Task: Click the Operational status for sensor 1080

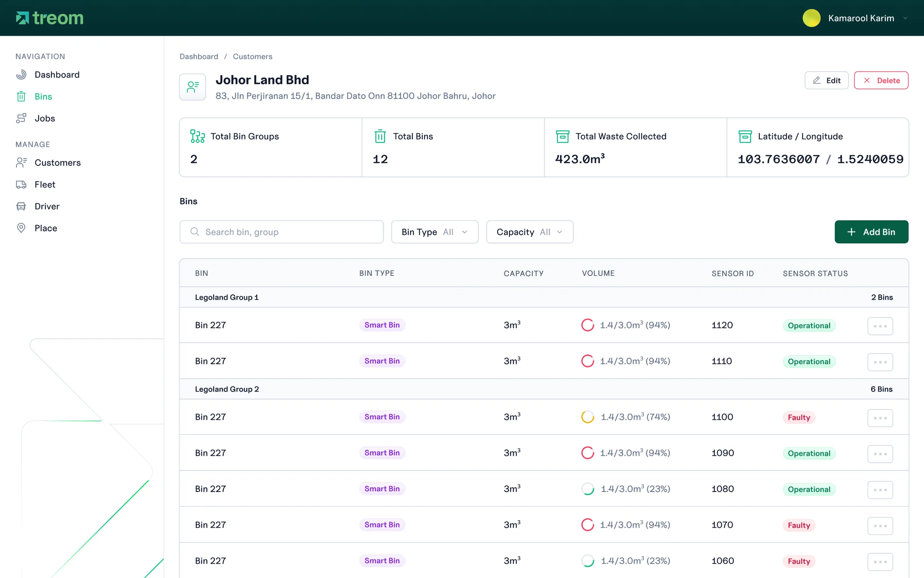Action: click(x=809, y=489)
